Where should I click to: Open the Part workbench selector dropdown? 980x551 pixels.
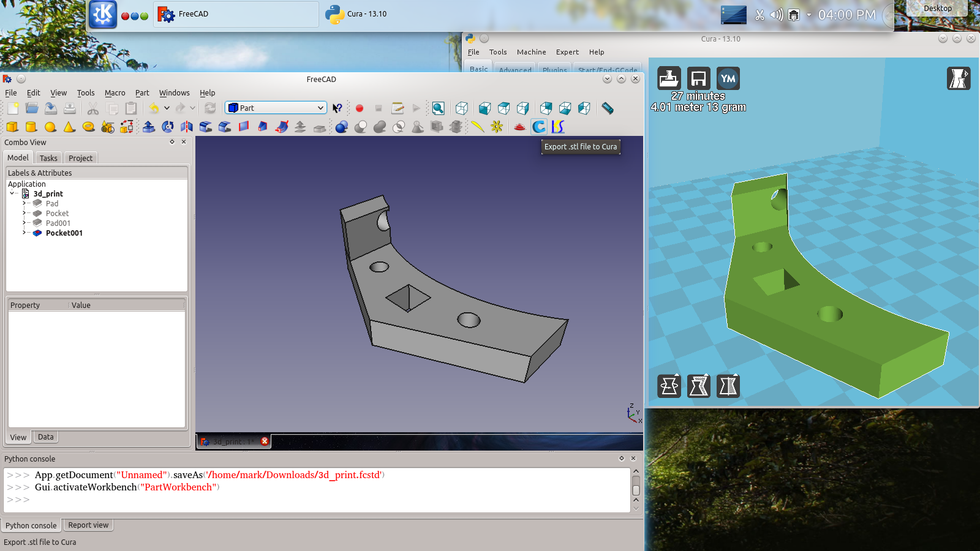pos(276,108)
